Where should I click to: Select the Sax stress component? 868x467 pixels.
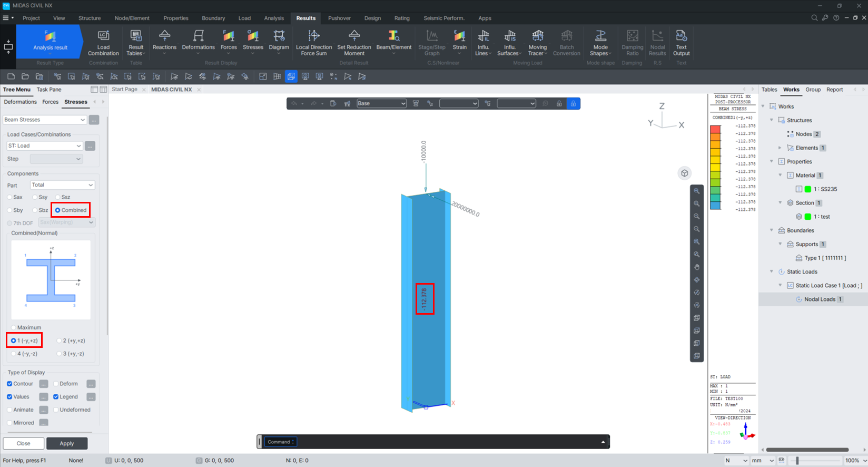[9, 197]
